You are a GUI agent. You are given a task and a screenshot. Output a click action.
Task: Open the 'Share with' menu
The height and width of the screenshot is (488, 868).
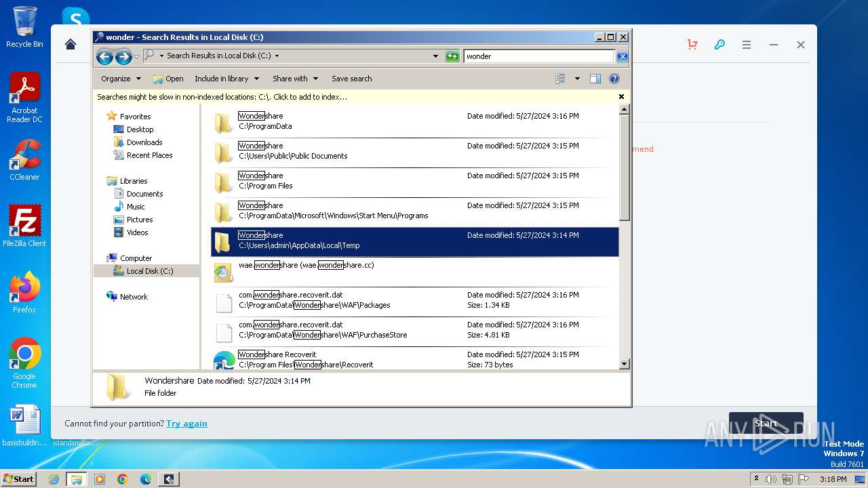[x=295, y=79]
